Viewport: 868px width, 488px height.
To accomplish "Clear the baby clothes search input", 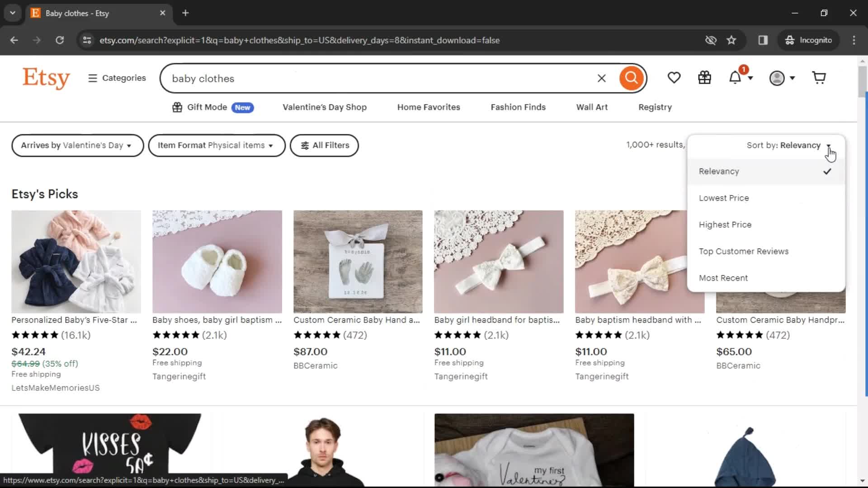I will (601, 78).
